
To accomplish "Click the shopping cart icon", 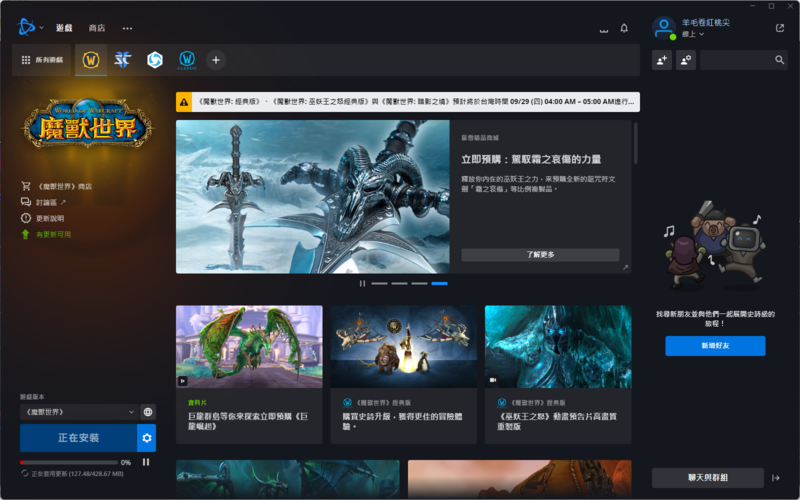I will (26, 186).
